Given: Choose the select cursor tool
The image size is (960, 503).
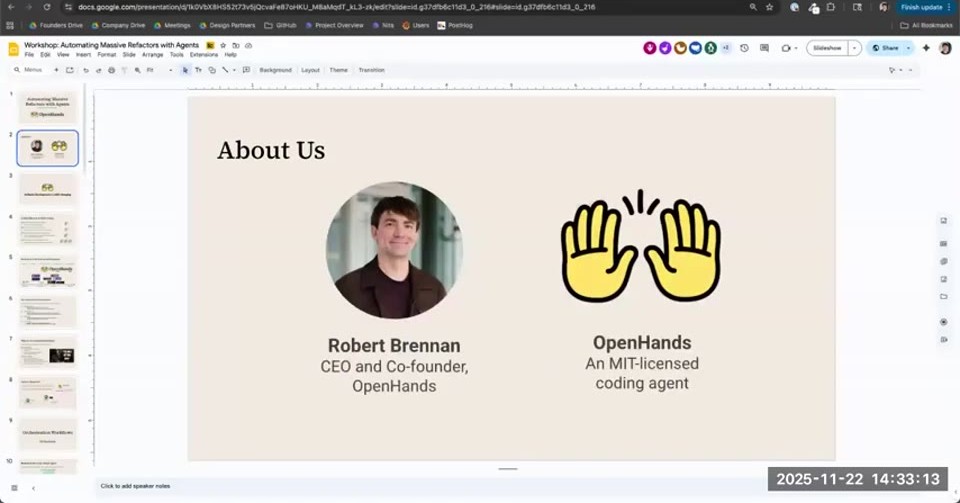Looking at the screenshot, I should (186, 70).
